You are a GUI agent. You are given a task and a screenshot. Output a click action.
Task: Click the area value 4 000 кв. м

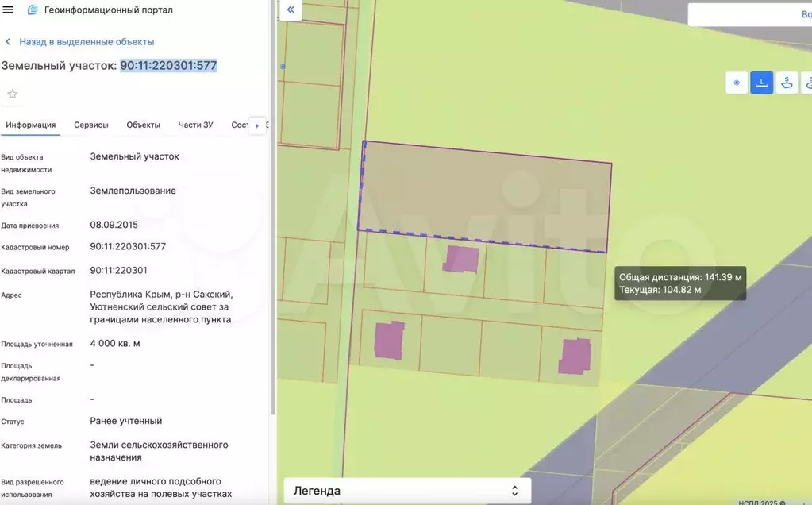click(x=115, y=343)
